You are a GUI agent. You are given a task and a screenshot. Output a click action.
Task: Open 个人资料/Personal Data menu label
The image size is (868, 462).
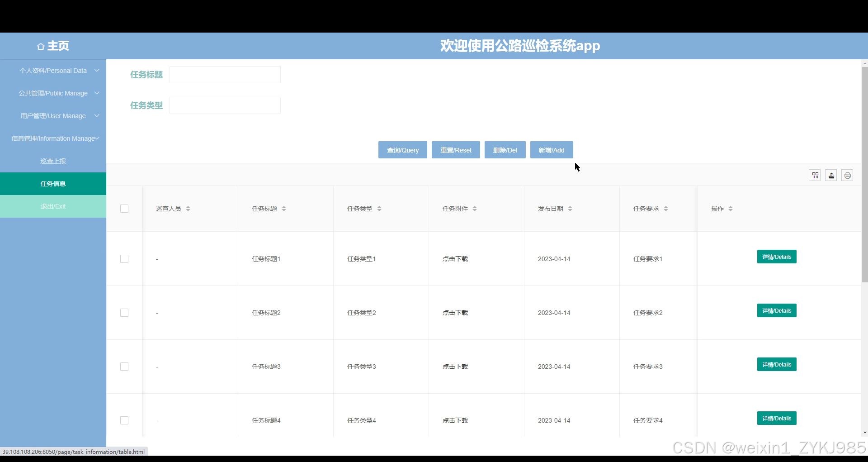(x=53, y=71)
